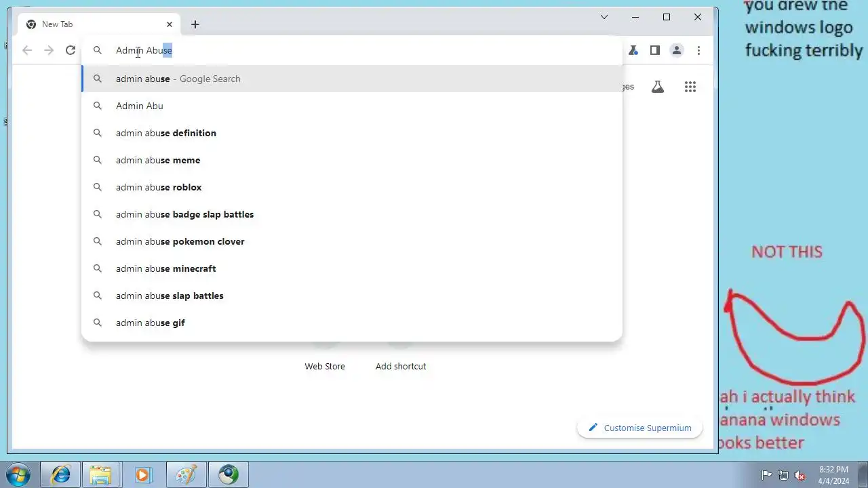The width and height of the screenshot is (868, 488).
Task: Launch Internet Explorer from taskbar
Action: click(60, 474)
